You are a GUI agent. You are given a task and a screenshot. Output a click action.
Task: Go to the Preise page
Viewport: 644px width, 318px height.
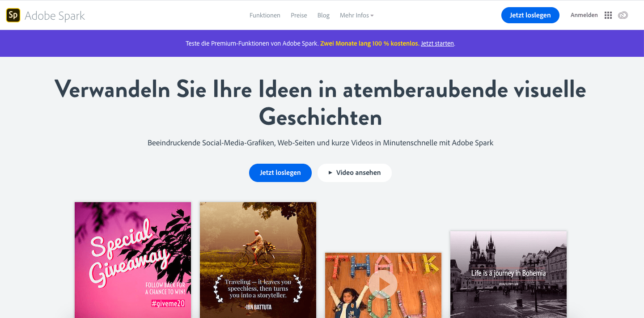pos(299,15)
